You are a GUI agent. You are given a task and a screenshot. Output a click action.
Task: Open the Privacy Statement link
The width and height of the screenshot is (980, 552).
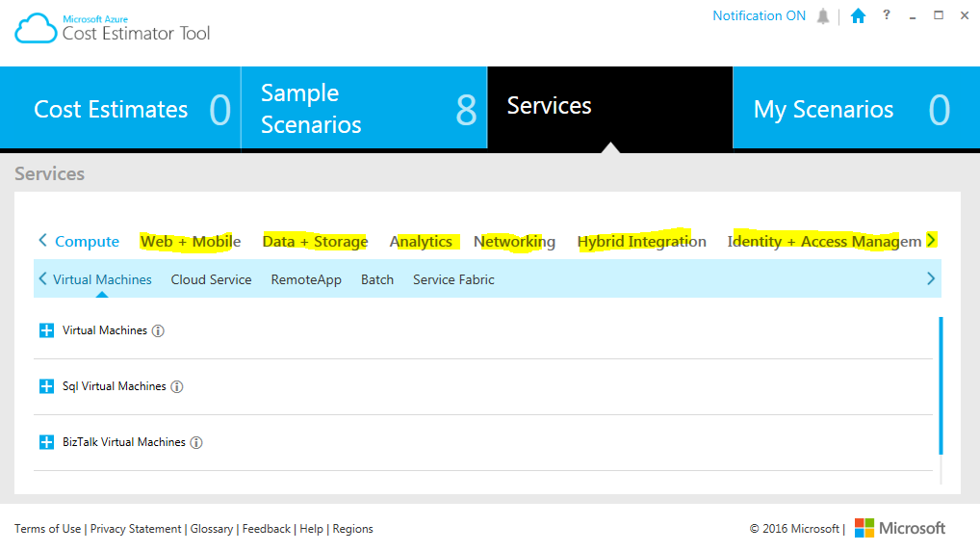point(136,529)
